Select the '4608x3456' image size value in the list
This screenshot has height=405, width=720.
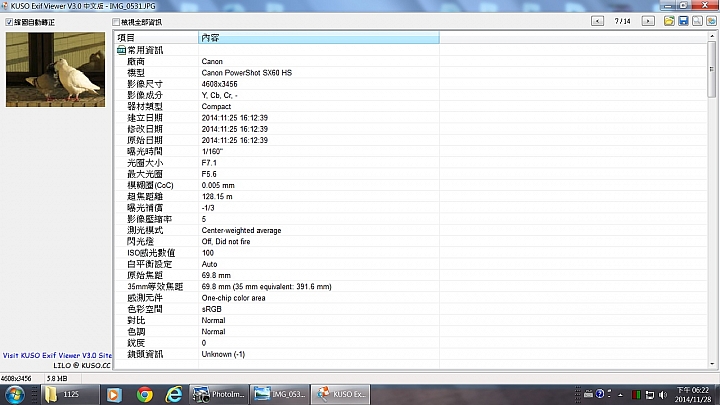click(219, 84)
